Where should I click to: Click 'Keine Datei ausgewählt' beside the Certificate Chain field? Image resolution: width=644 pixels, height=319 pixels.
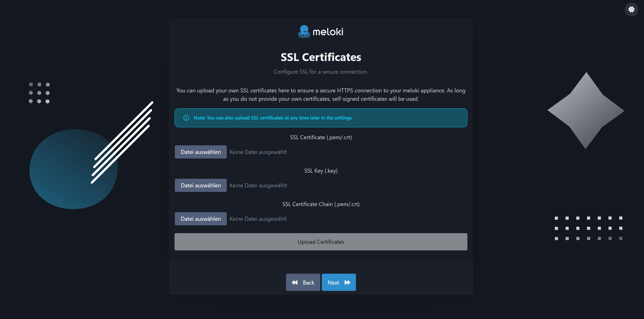258,219
